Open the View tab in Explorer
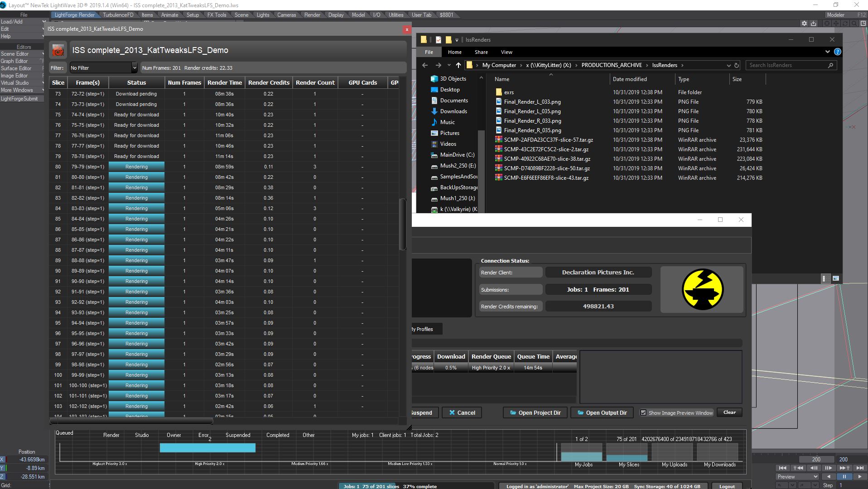Screen dimensions: 868x489 pos(506,52)
